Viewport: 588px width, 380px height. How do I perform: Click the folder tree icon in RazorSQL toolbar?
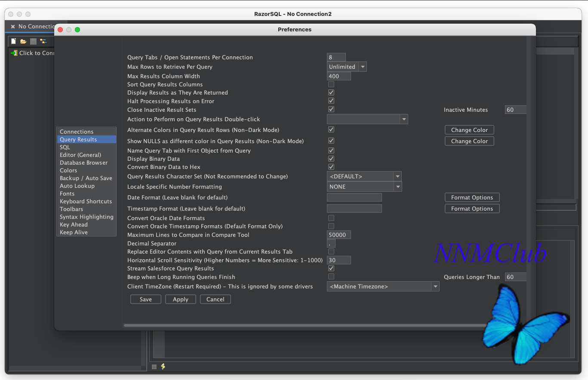(43, 41)
